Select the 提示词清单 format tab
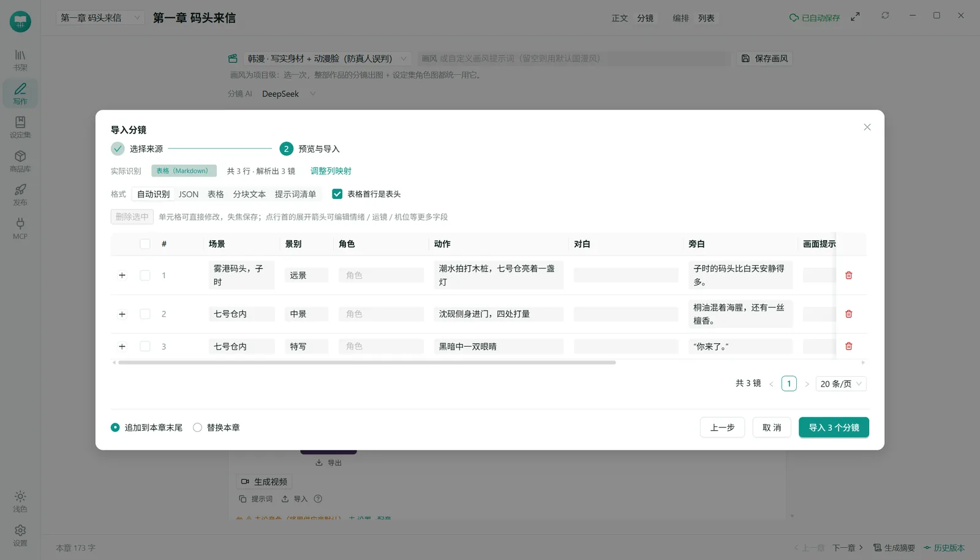The height and width of the screenshot is (560, 980). pos(295,194)
